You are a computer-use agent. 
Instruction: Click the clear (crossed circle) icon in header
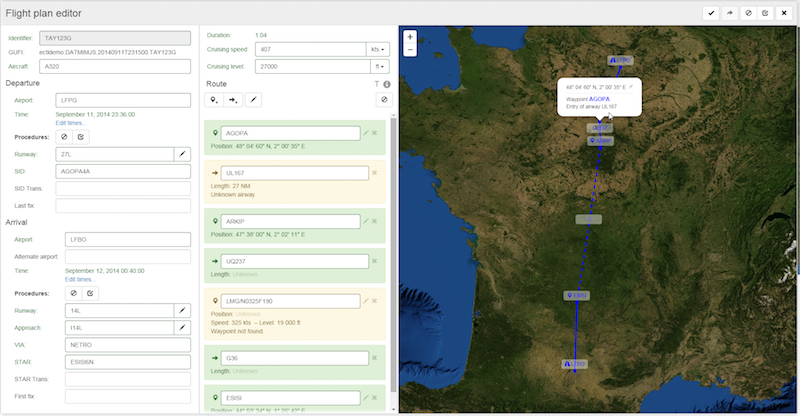click(x=748, y=13)
